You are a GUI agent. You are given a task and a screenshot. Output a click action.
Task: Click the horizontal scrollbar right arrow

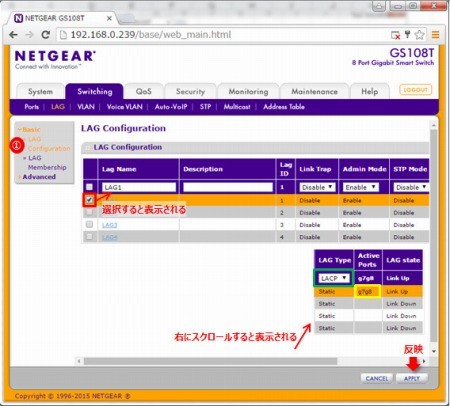(x=424, y=361)
